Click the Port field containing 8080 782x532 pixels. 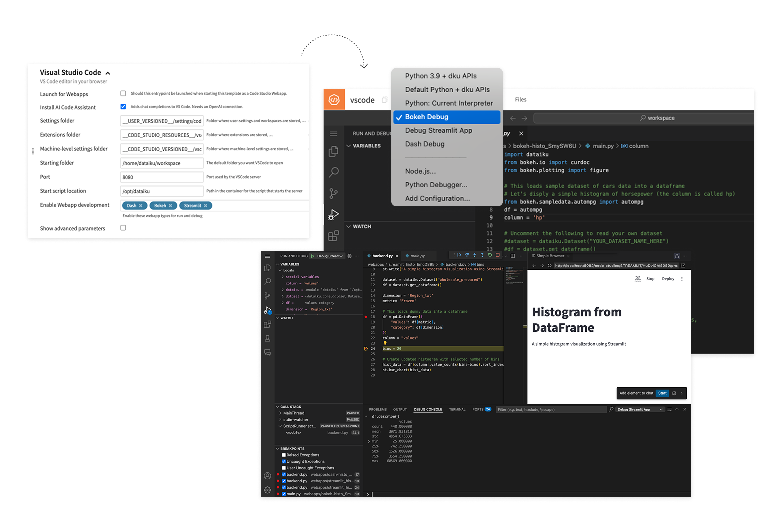162,177
